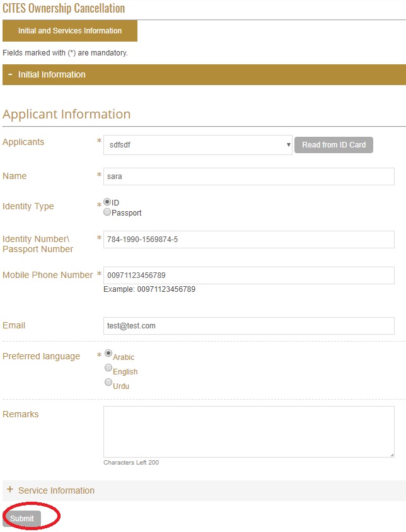This screenshot has height=532, width=406.
Task: Click the Identity Number text field
Action: coord(248,240)
